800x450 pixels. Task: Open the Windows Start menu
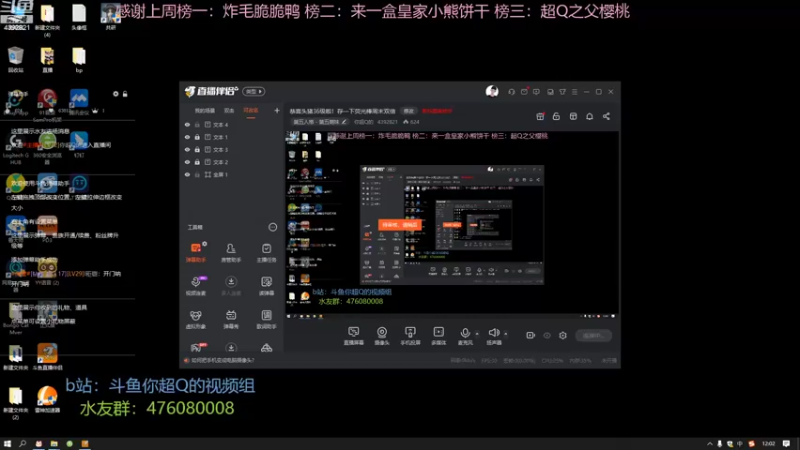(x=7, y=443)
